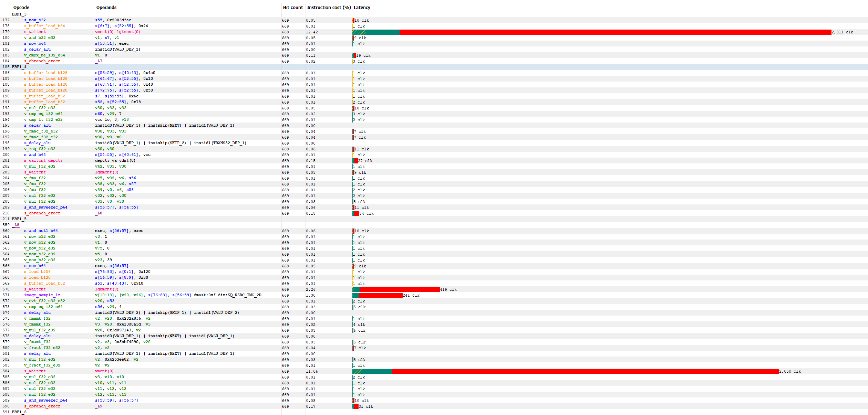Select the v_rsq_f32_e32 opcode on line 199
The width and height of the screenshot is (868, 415).
point(40,149)
